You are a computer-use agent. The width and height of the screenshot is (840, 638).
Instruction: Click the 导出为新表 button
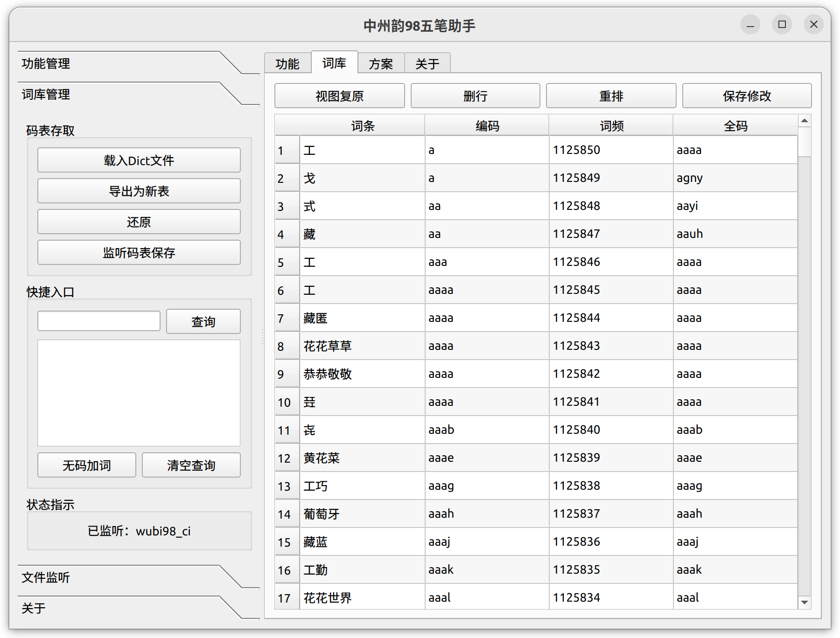tap(139, 191)
